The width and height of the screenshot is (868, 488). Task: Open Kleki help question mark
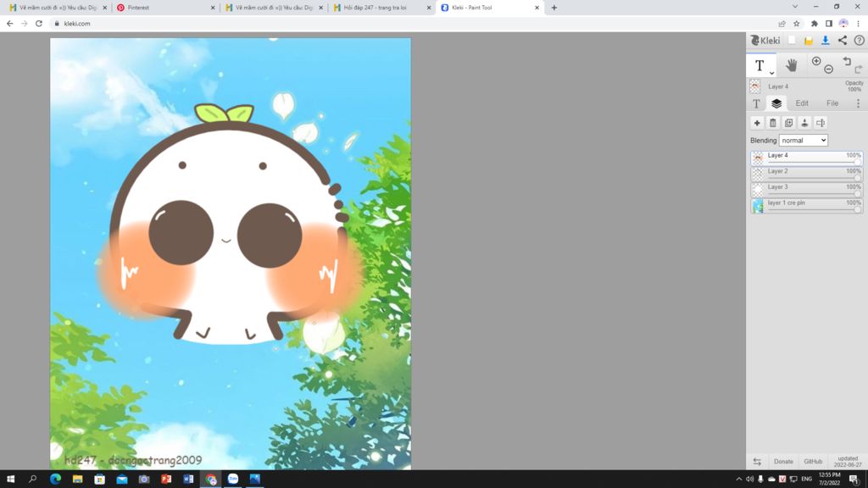(860, 41)
